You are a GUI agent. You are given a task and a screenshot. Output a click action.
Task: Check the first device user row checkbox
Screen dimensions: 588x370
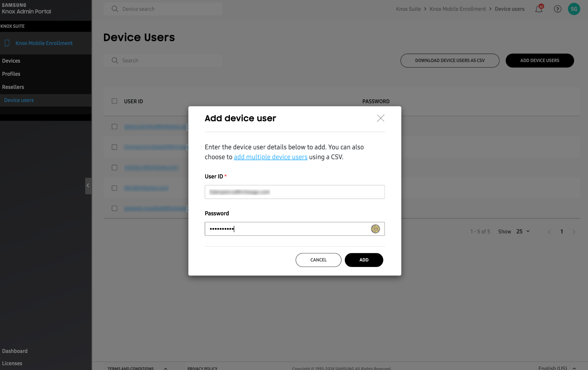coord(114,127)
